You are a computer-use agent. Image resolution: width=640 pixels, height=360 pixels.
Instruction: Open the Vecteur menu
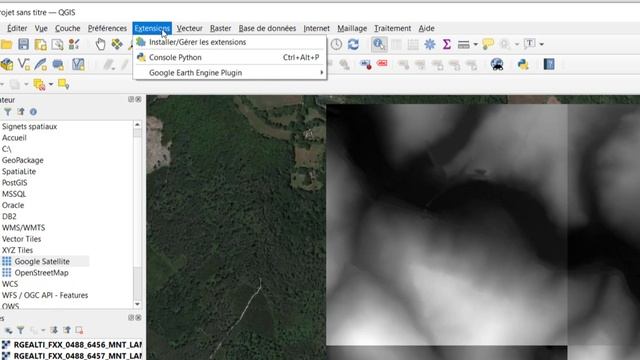click(x=189, y=28)
